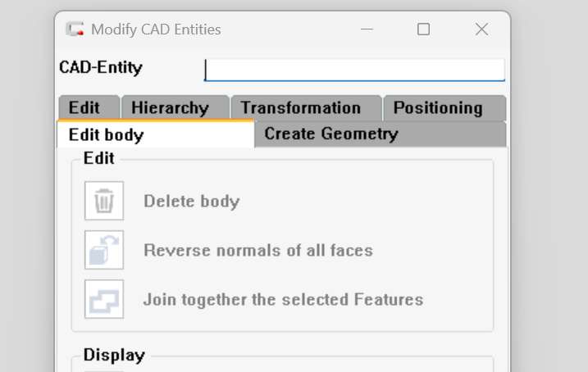The height and width of the screenshot is (372, 588).
Task: Click the 'Delete body' text label
Action: click(191, 202)
